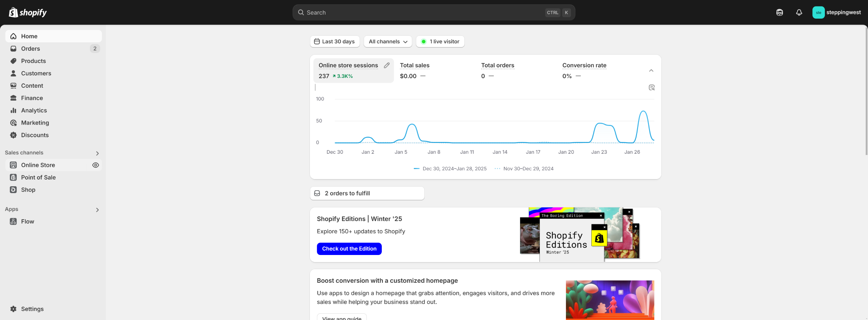Click the orders to fulfill tray icon
This screenshot has width=868, height=320.
click(317, 193)
